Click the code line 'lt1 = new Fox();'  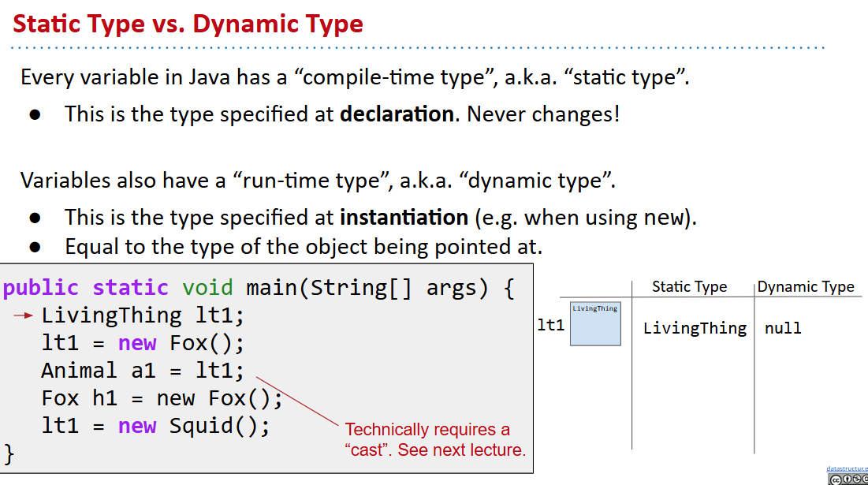tap(143, 343)
